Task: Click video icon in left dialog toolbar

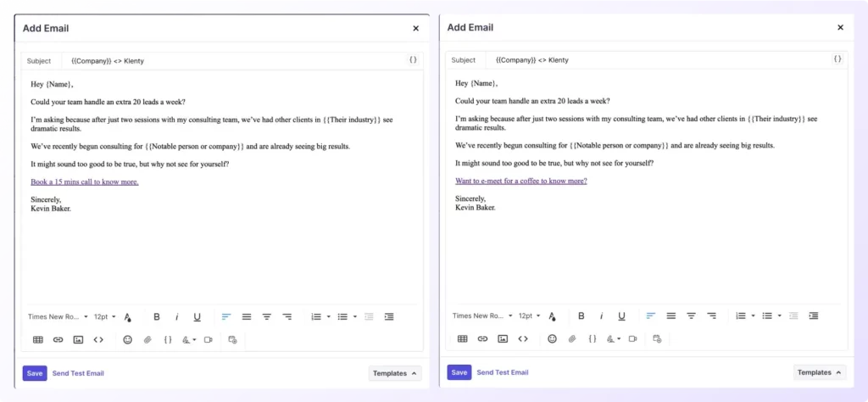Action: pos(209,339)
